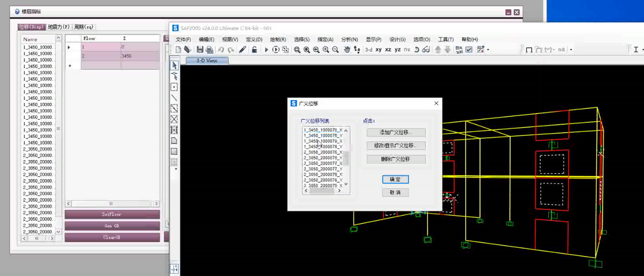The height and width of the screenshot is (276, 644).
Task: Select the 3-D View tab
Action: click(x=206, y=61)
